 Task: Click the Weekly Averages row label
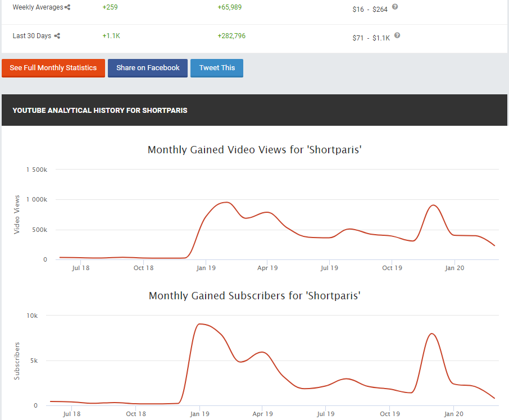tap(38, 8)
